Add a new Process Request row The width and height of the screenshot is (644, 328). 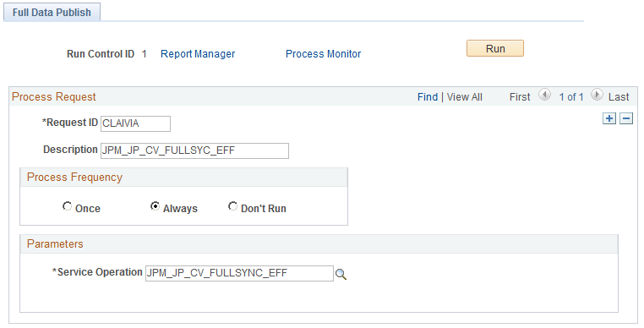609,119
